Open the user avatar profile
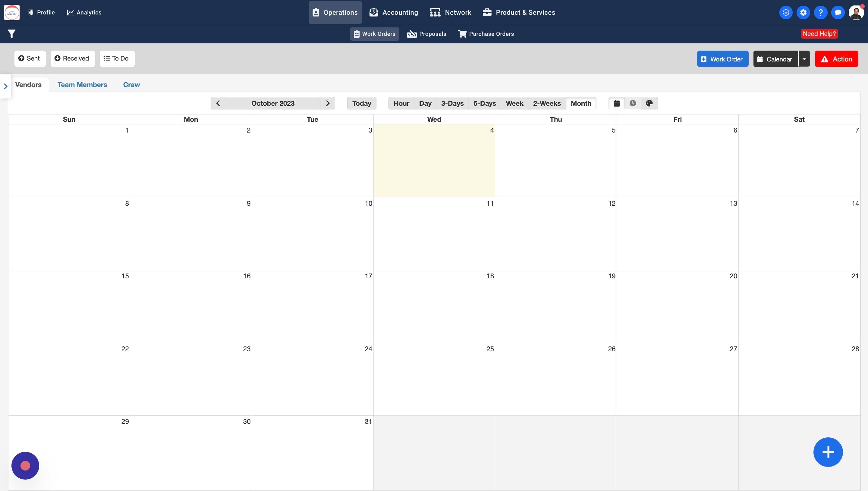Screen dimensions: 868x491 pyautogui.click(x=856, y=12)
